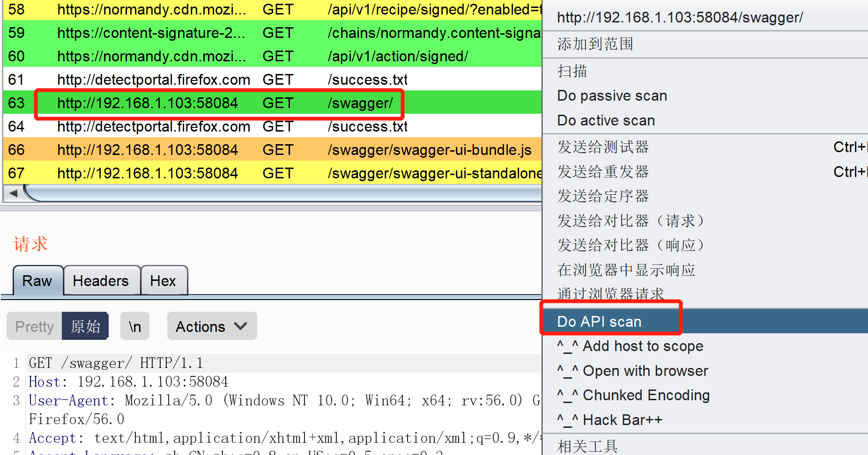Select the Do API scan menu entry
The height and width of the screenshot is (455, 868).
705,322
